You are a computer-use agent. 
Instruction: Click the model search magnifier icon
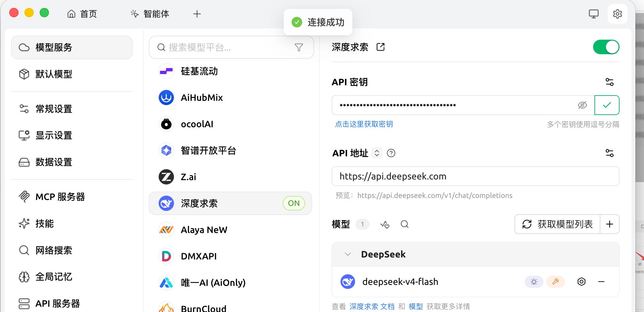405,224
